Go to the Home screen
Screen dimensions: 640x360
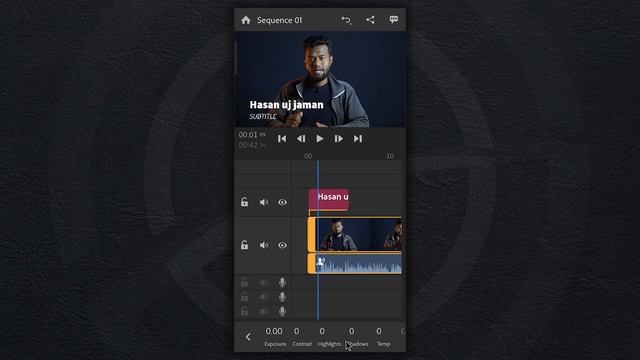pos(246,20)
